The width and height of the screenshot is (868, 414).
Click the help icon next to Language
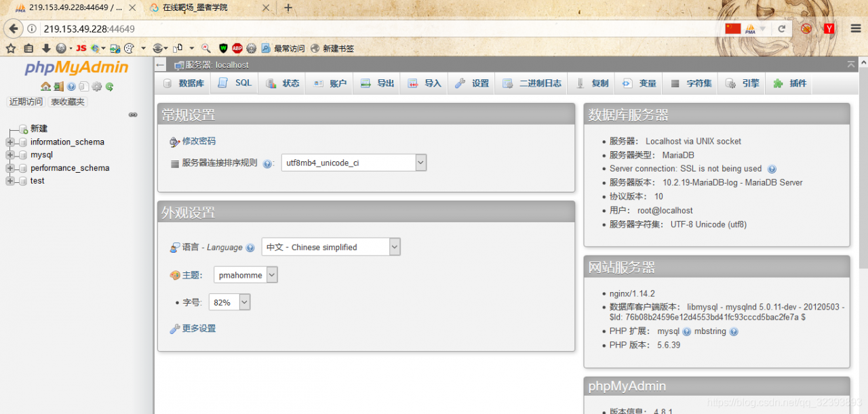coord(250,248)
